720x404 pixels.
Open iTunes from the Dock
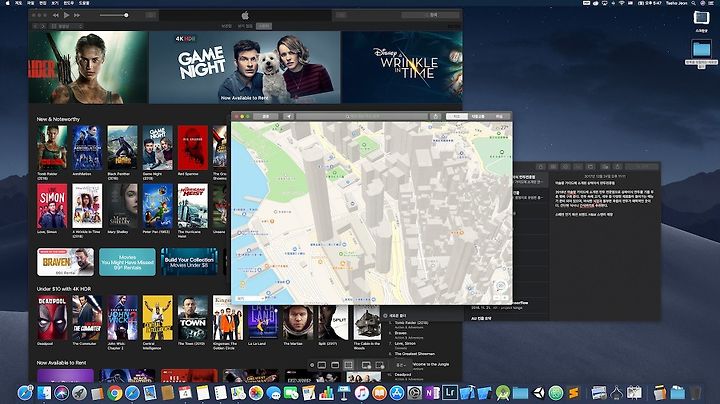[361, 393]
